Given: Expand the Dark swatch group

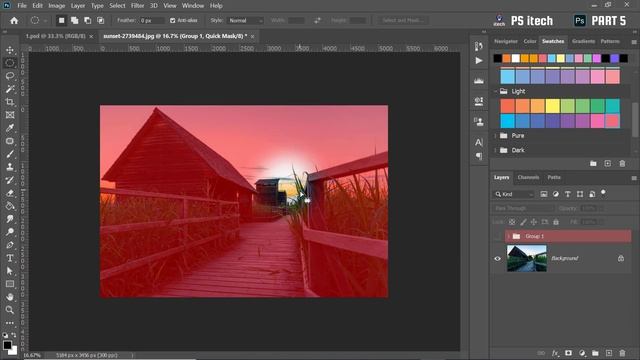Looking at the screenshot, I should pyautogui.click(x=496, y=150).
